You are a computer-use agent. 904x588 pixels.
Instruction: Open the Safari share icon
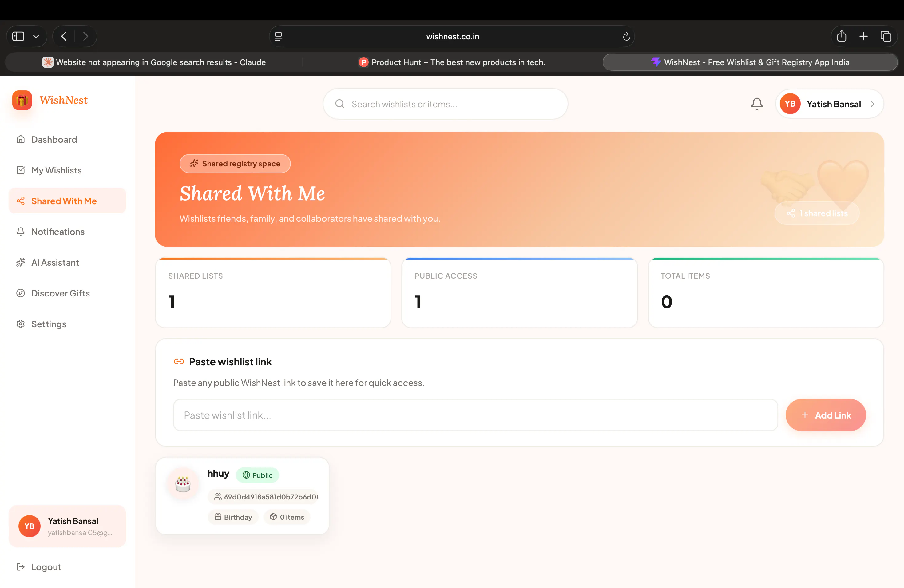(x=842, y=36)
